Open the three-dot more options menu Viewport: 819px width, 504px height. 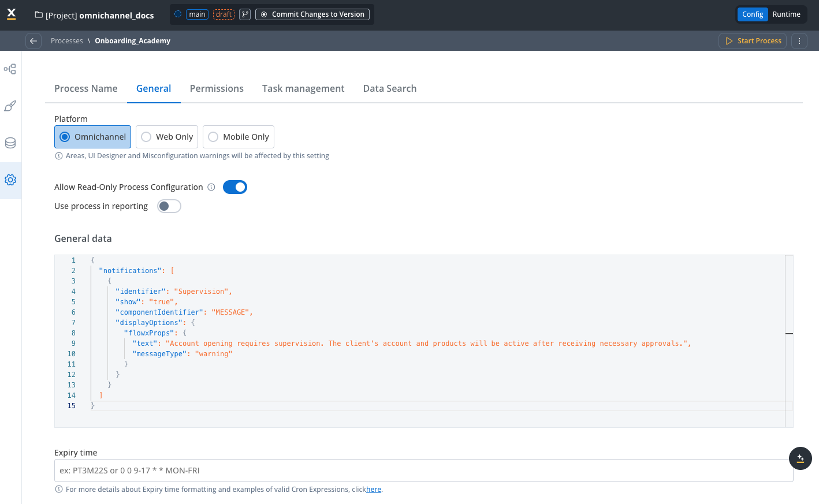pos(799,41)
